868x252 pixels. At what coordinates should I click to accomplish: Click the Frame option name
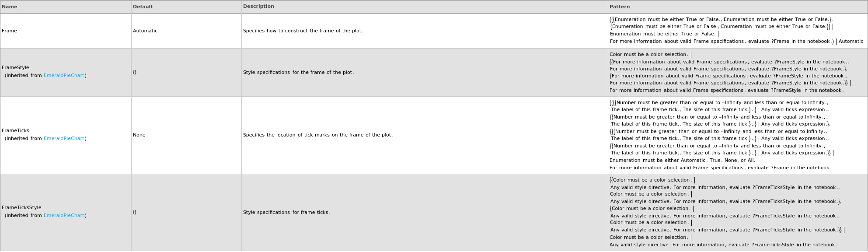pos(9,31)
